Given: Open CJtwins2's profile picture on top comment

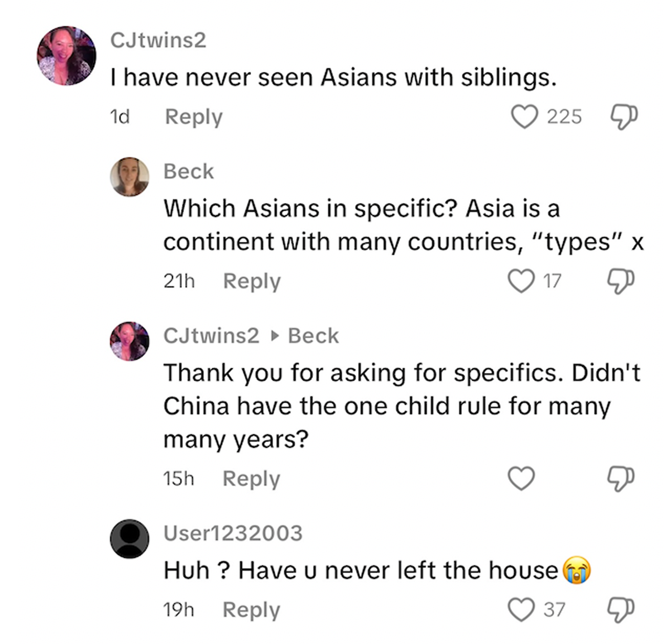Looking at the screenshot, I should click(x=67, y=56).
